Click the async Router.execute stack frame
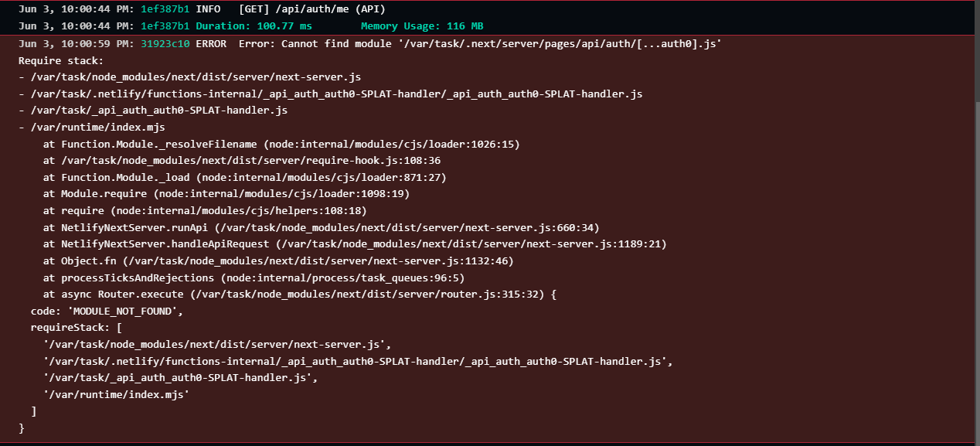Viewport: 980px width, 446px height. tap(299, 294)
